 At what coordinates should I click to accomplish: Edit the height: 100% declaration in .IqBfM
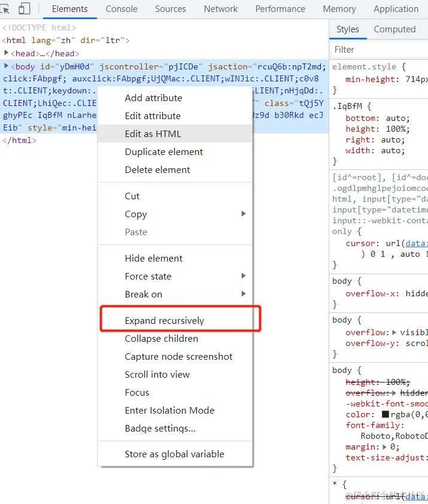pyautogui.click(x=378, y=129)
